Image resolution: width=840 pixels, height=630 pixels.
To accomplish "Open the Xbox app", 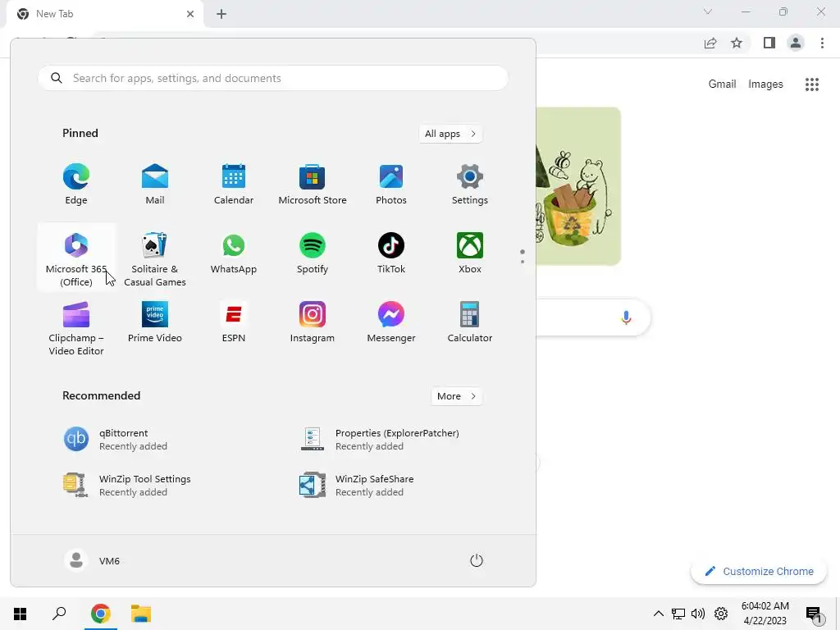I will pos(470,254).
